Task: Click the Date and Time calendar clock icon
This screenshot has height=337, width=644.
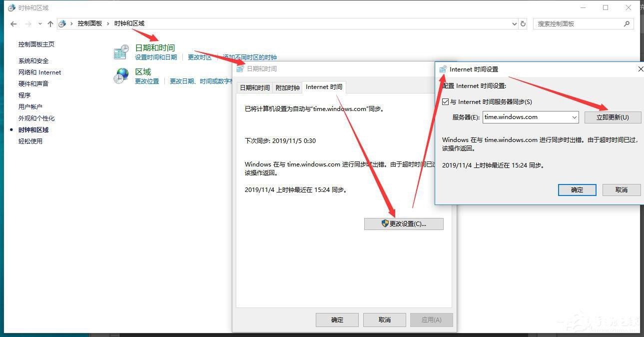Action: click(121, 52)
